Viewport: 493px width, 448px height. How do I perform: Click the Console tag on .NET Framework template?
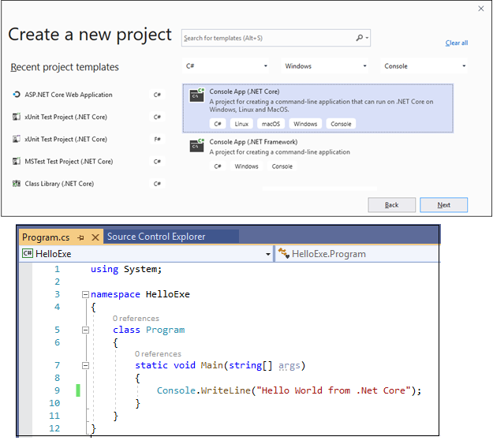[x=282, y=166]
